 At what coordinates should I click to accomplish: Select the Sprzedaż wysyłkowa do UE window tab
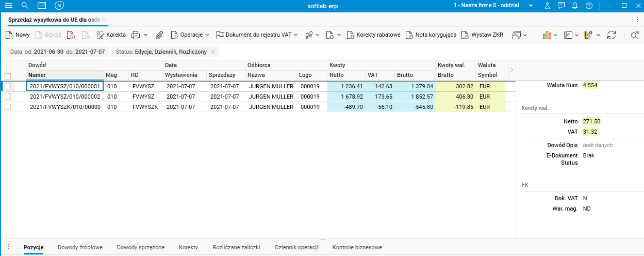tap(57, 20)
